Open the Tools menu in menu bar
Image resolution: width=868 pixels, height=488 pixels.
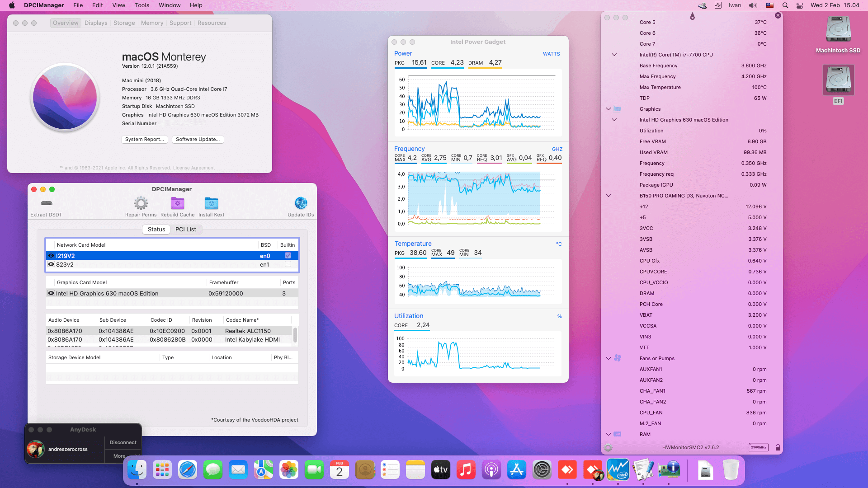(142, 5)
